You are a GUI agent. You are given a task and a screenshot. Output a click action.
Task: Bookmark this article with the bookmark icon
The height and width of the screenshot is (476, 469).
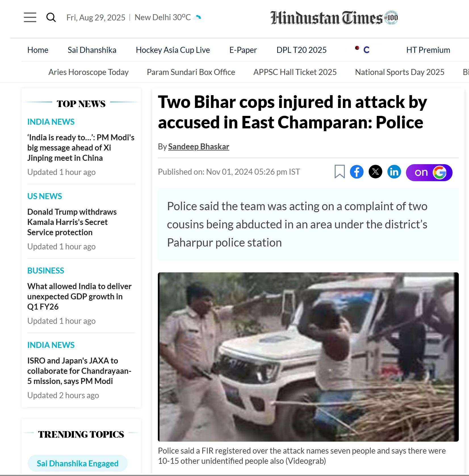pyautogui.click(x=340, y=172)
